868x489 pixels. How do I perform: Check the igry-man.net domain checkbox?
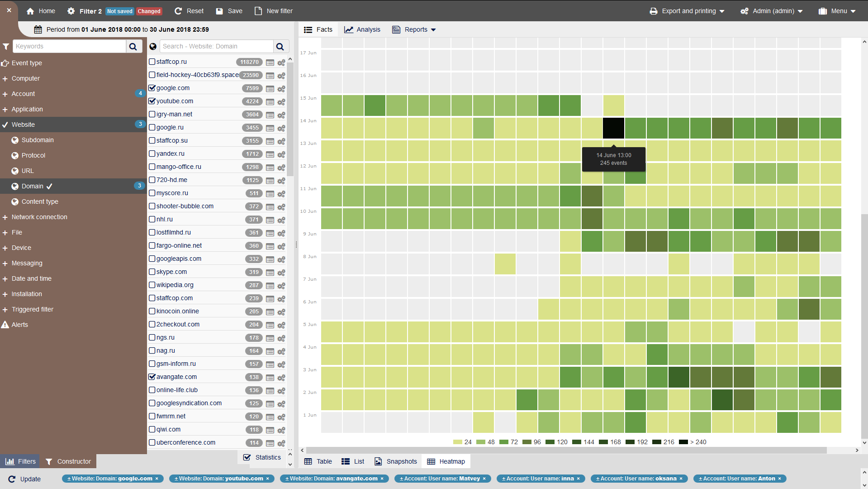click(x=152, y=114)
